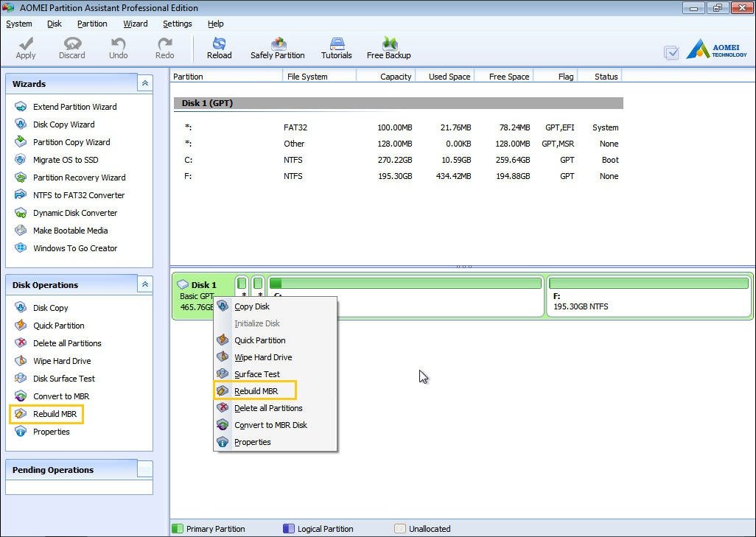Select Make Bootable Media
756x537 pixels.
point(61,231)
